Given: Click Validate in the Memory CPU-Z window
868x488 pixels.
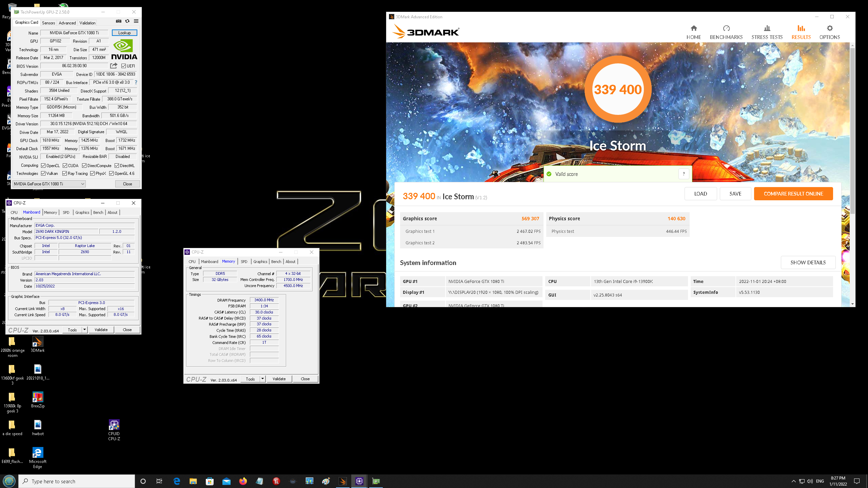Looking at the screenshot, I should (279, 379).
